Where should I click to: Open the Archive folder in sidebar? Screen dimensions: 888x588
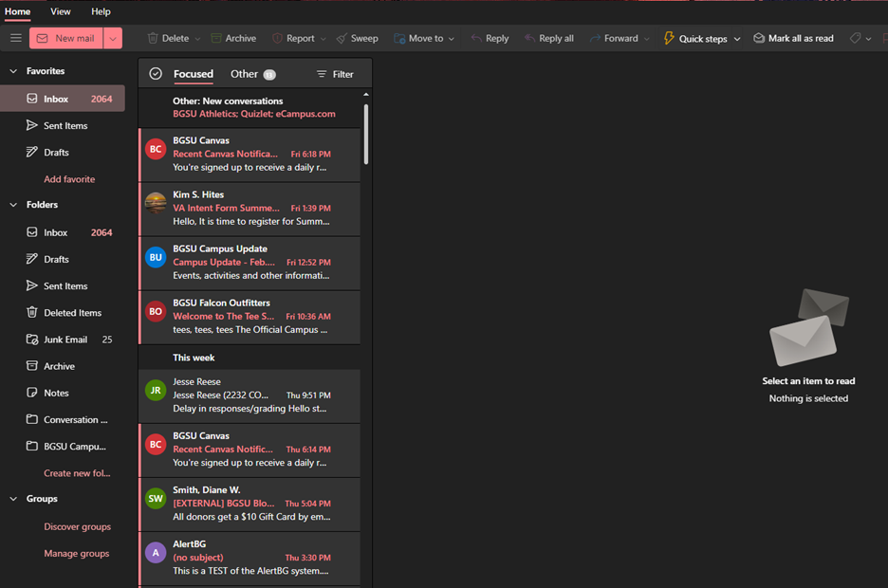pyautogui.click(x=63, y=366)
